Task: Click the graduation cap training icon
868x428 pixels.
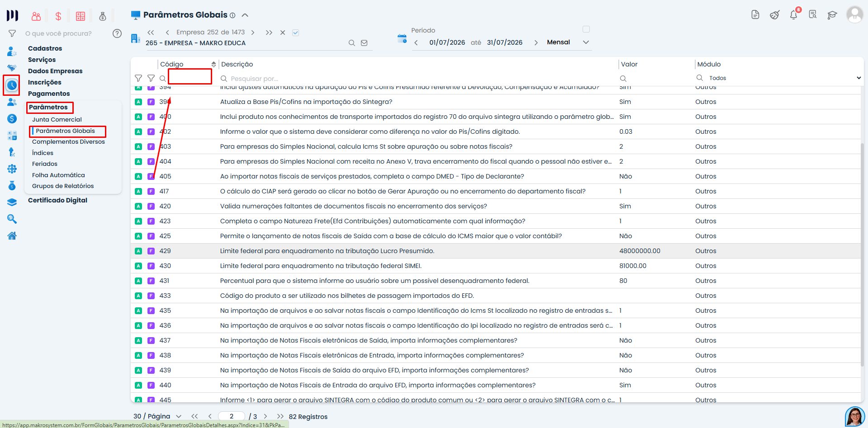Action: pos(832,15)
